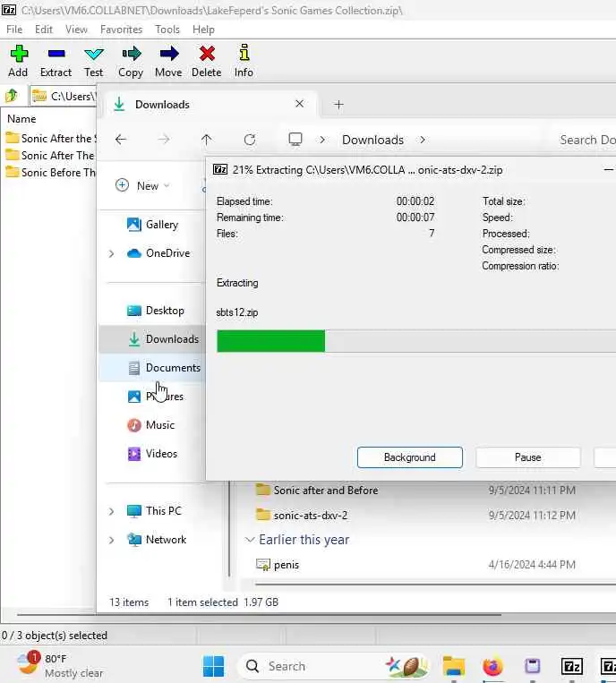The width and height of the screenshot is (616, 683).
Task: Open the File menu in 7-Zip
Action: pyautogui.click(x=14, y=30)
